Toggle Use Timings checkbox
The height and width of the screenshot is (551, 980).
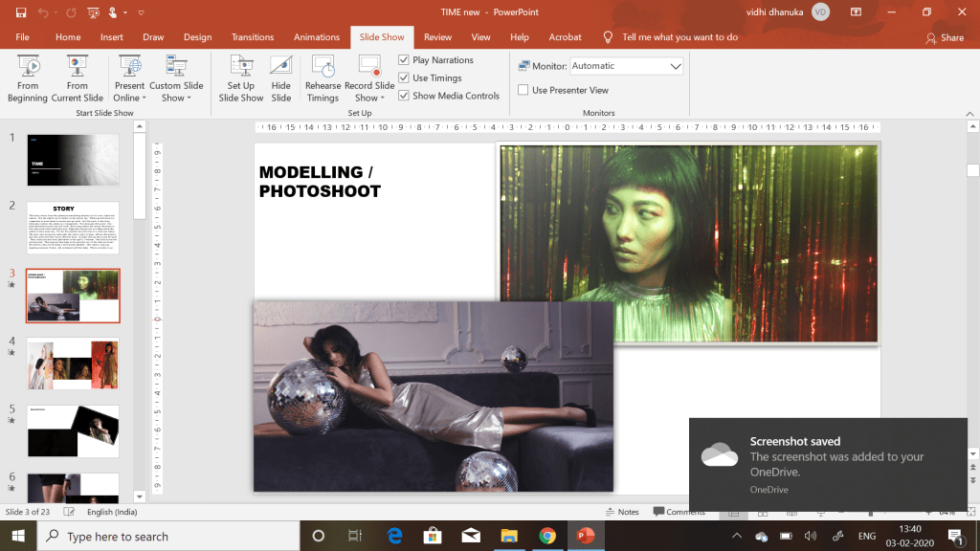404,78
